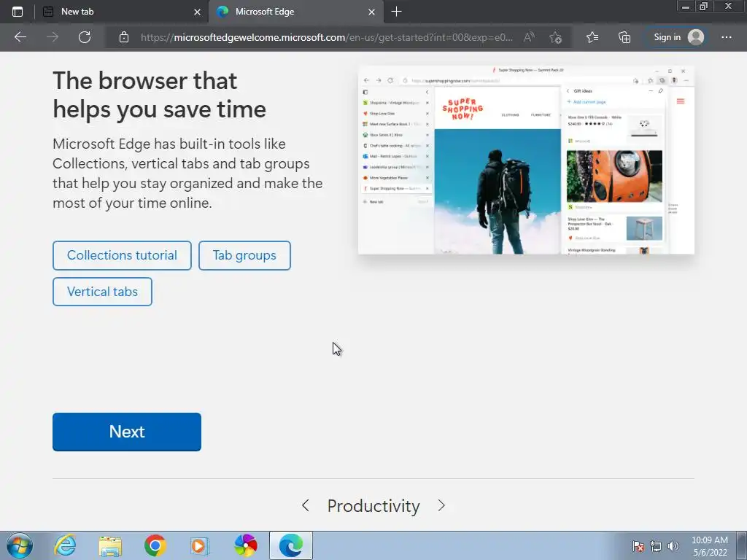Image resolution: width=747 pixels, height=560 pixels.
Task: Open the tab actions menu icon
Action: pyautogui.click(x=18, y=12)
